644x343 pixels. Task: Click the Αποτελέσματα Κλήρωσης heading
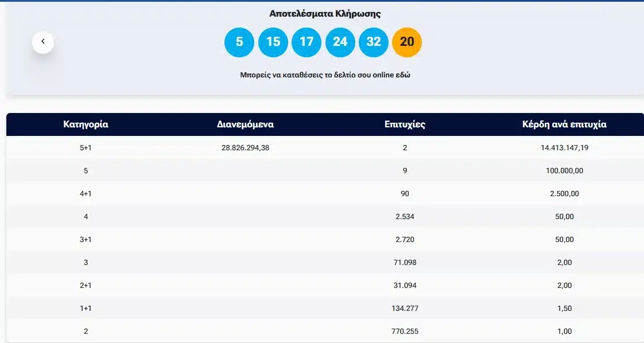coord(325,14)
